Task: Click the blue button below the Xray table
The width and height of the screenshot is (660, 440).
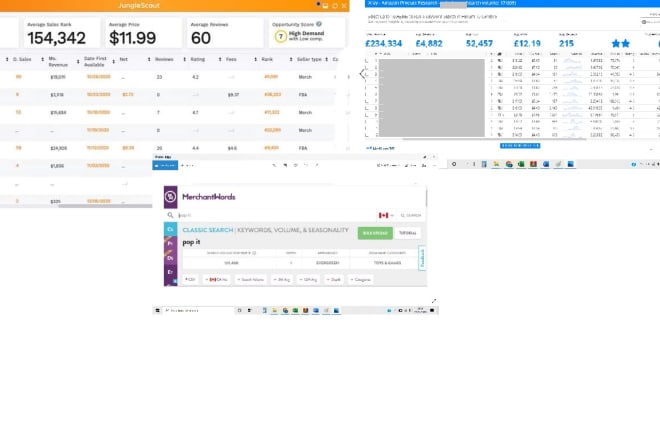Action: click(x=520, y=146)
